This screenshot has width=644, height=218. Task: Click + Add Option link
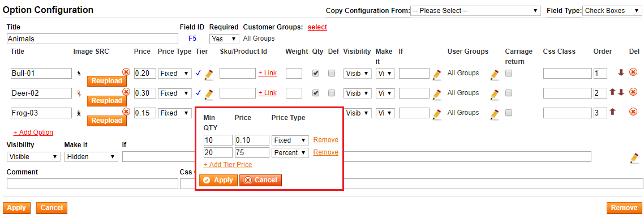point(33,132)
